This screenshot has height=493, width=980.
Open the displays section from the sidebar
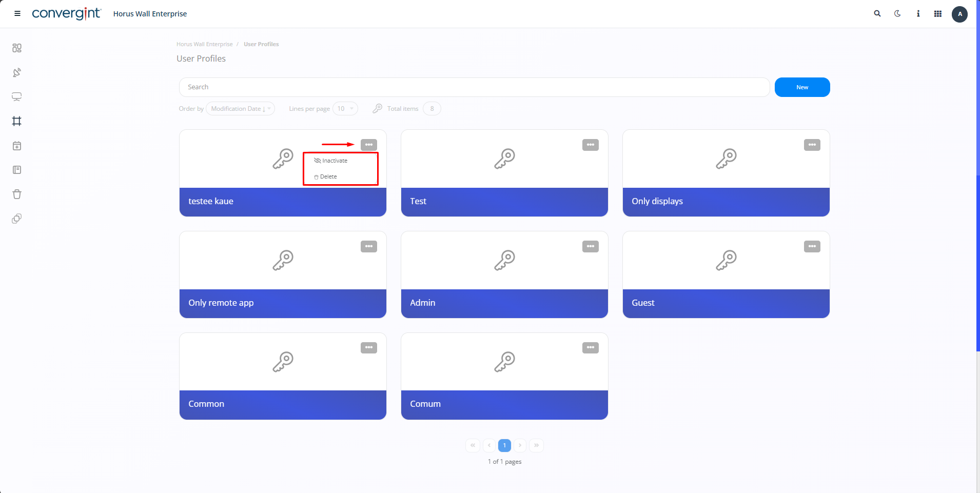(17, 96)
